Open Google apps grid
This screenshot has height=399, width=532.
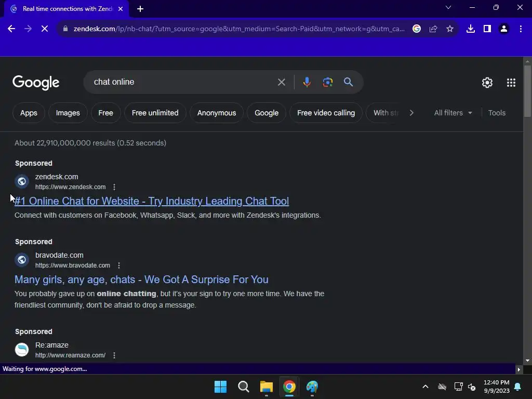point(511,83)
